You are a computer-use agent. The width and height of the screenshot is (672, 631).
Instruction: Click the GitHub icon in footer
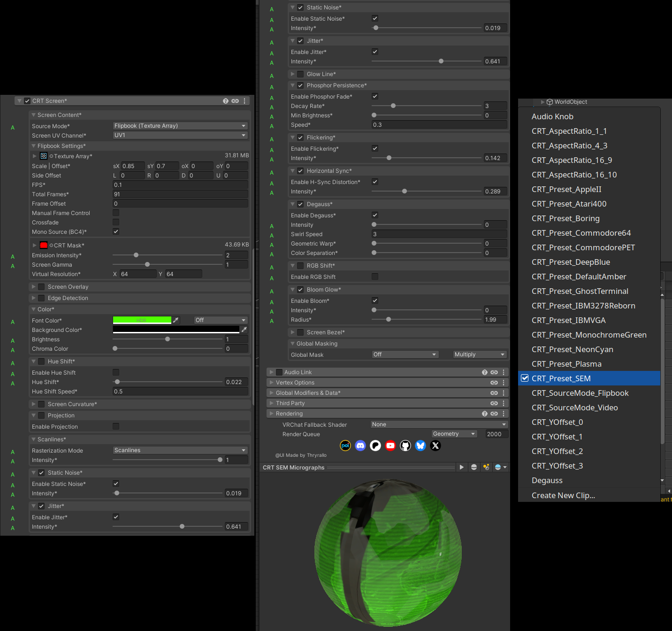coord(405,446)
